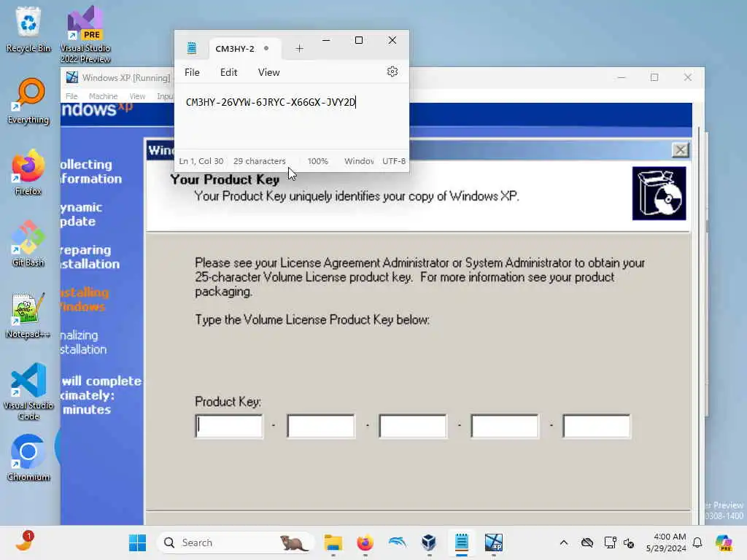
Task: Open Notepad settings gear
Action: 392,72
